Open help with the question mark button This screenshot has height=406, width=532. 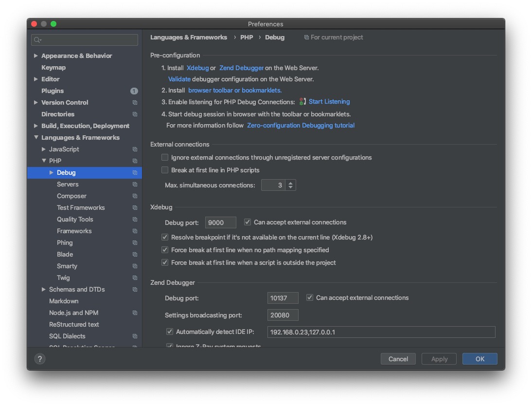40,359
